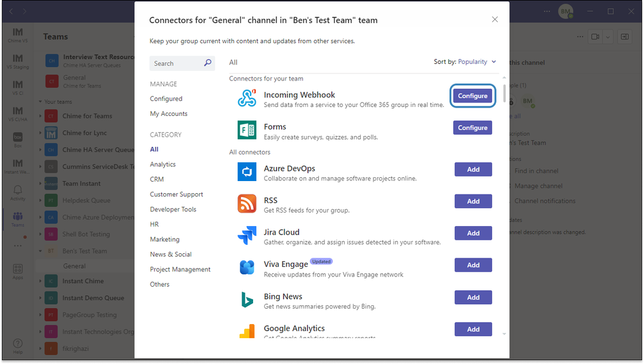Expand the Team Instant team
Image resolution: width=644 pixels, height=364 pixels.
pos(40,184)
